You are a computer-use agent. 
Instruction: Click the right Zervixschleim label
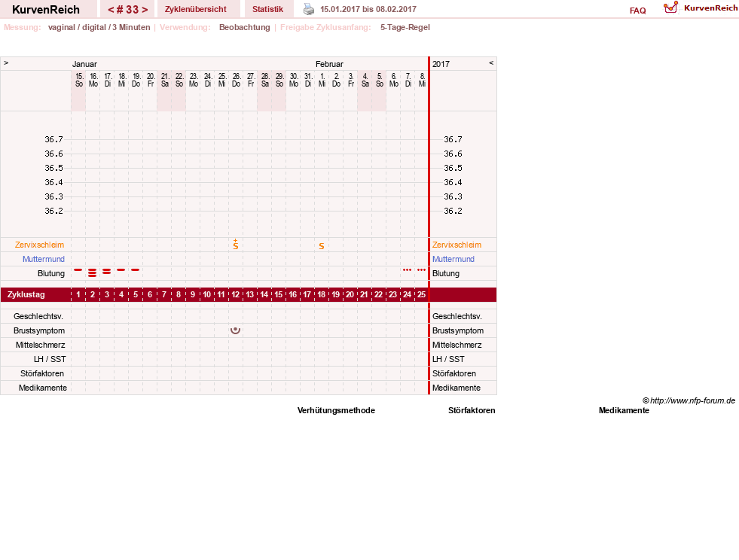pyautogui.click(x=457, y=245)
